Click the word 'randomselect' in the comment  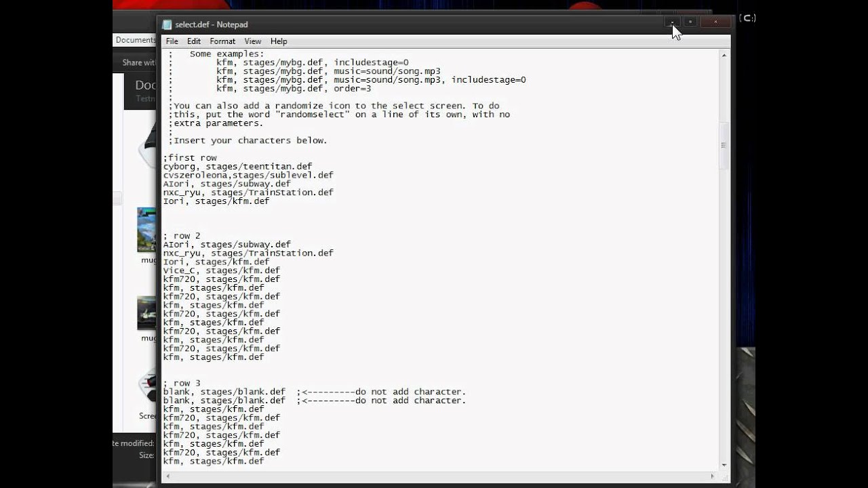pyautogui.click(x=315, y=115)
